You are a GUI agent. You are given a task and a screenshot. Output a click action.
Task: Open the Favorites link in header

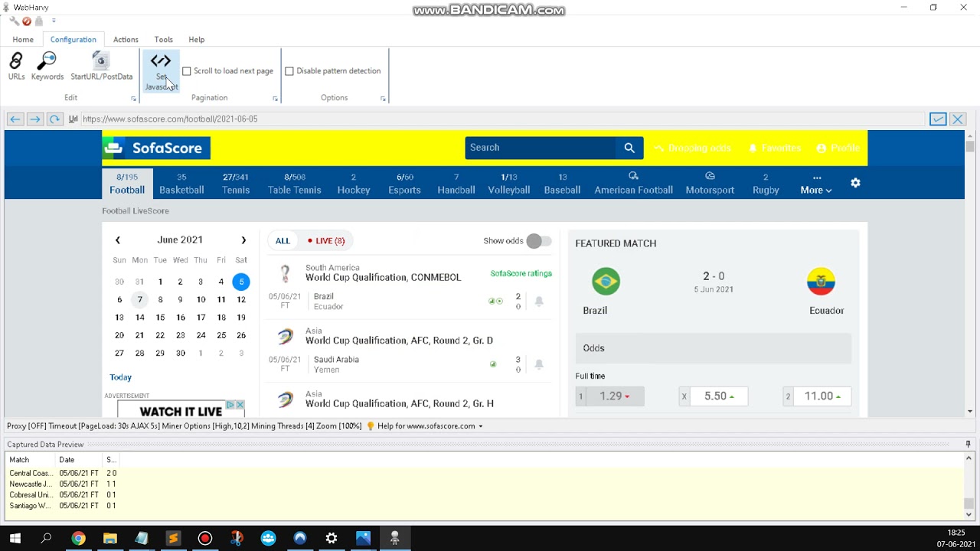[x=775, y=148]
